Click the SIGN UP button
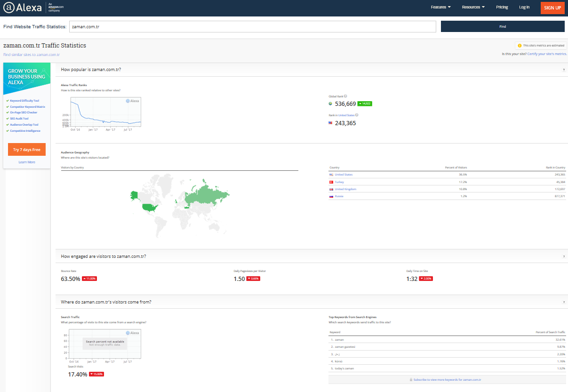The width and height of the screenshot is (568, 392). click(552, 8)
